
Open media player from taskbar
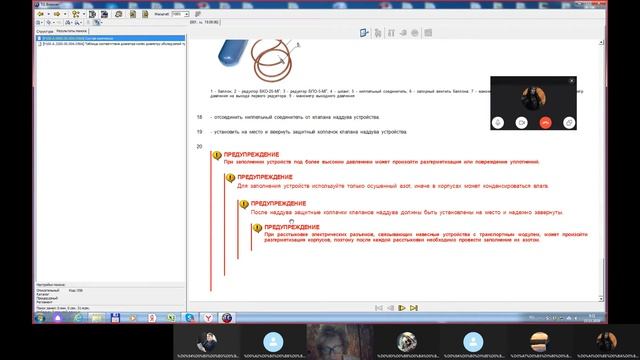pos(133,318)
